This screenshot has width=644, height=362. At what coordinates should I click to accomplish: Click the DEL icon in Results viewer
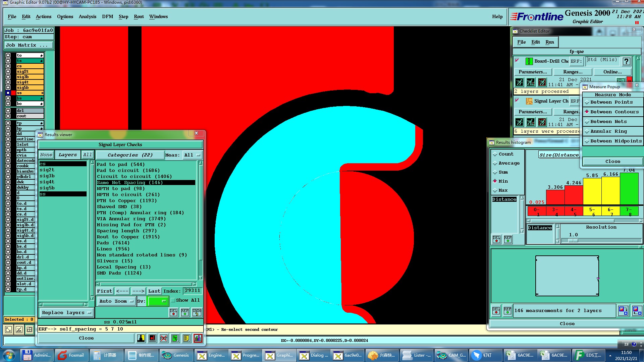(173, 312)
